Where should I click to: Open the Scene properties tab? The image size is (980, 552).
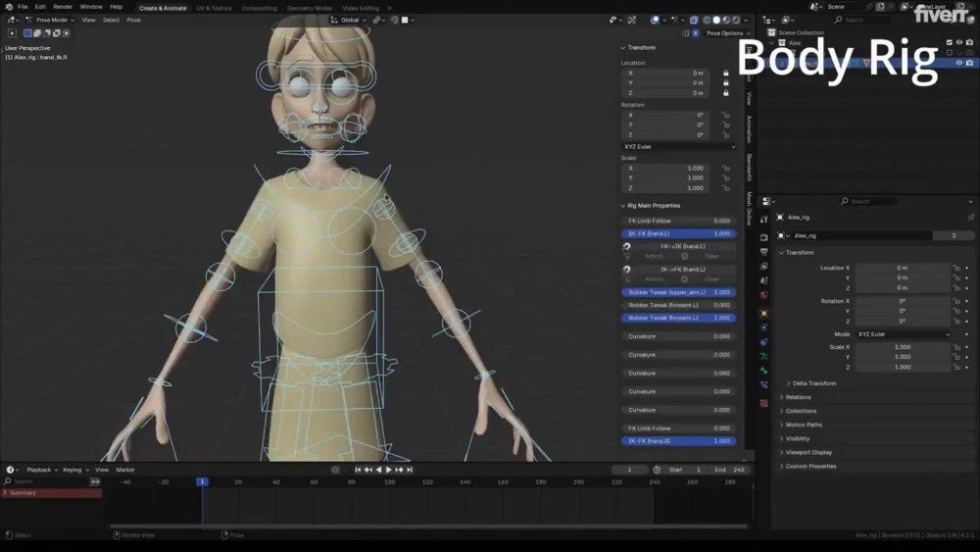763,280
